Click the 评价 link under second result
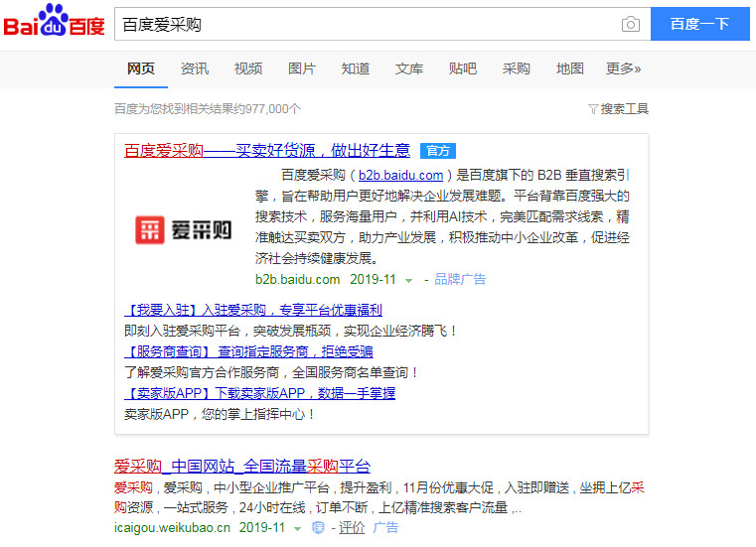 pos(352,528)
